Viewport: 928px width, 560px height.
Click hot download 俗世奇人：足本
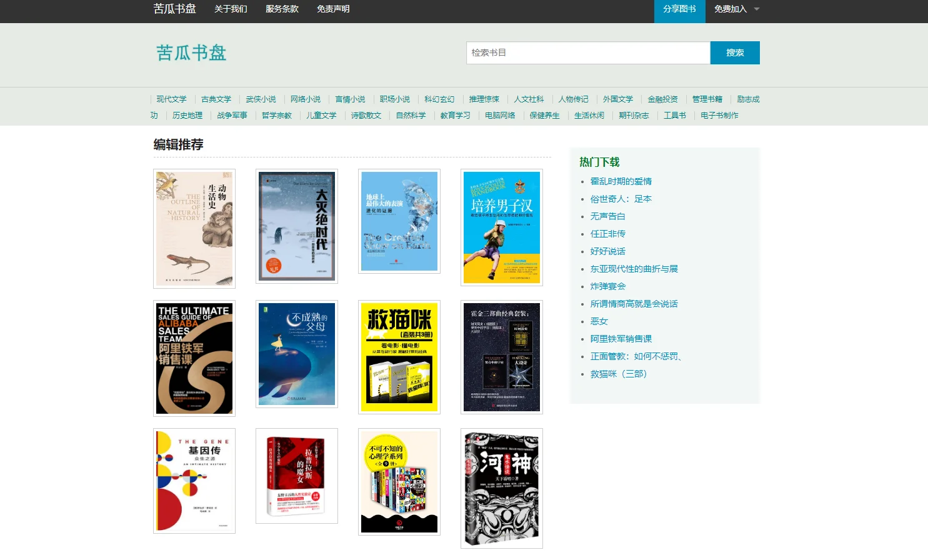(621, 199)
